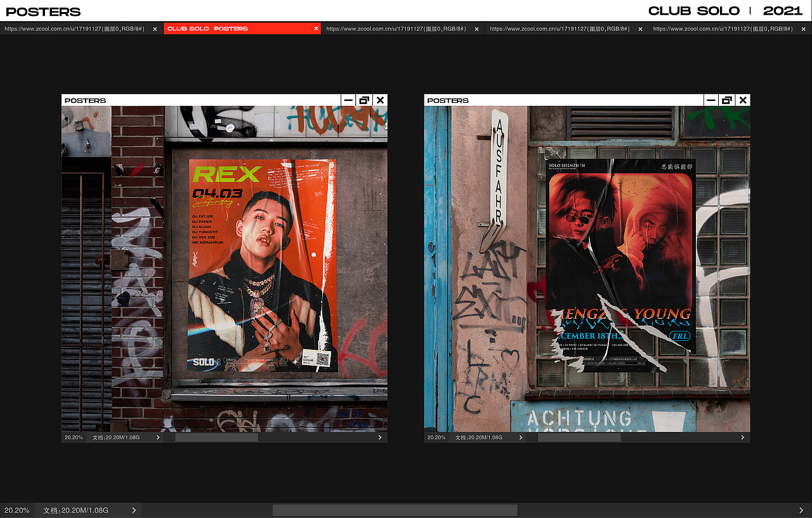Click the orange REX poster image

[263, 265]
